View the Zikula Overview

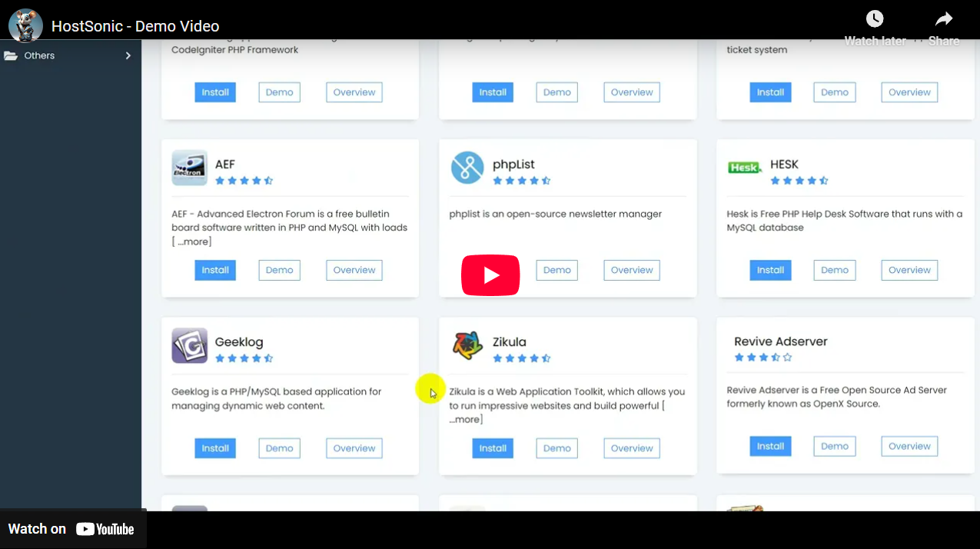[632, 448]
